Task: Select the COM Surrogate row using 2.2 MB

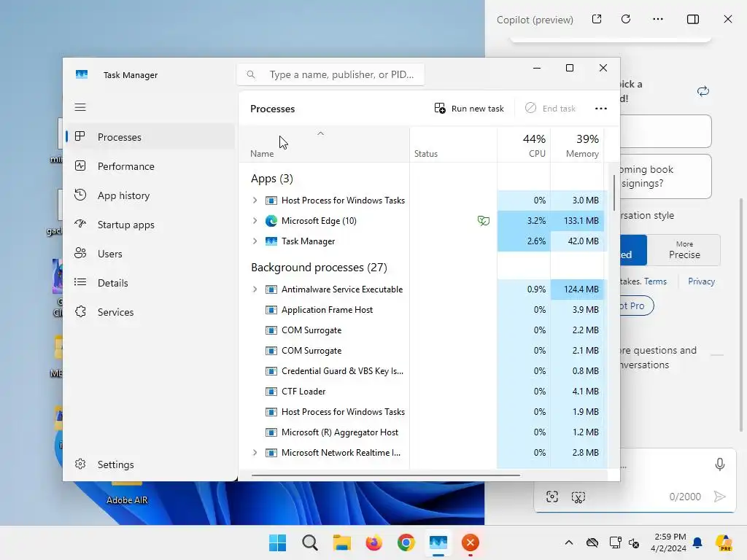Action: (x=422, y=330)
